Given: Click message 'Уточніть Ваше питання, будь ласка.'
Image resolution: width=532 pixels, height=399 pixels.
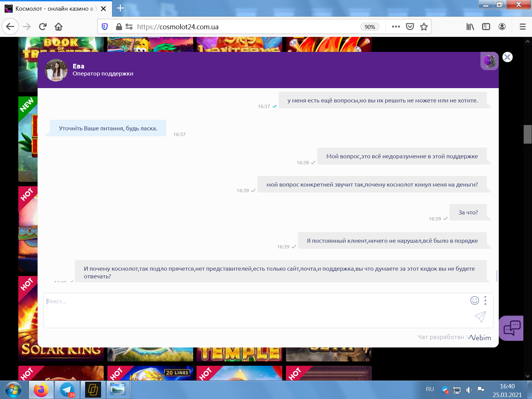Looking at the screenshot, I should pos(108,128).
